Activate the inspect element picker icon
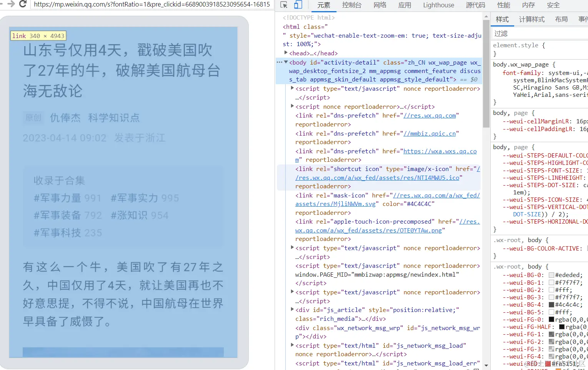This screenshot has width=588, height=370. point(284,5)
